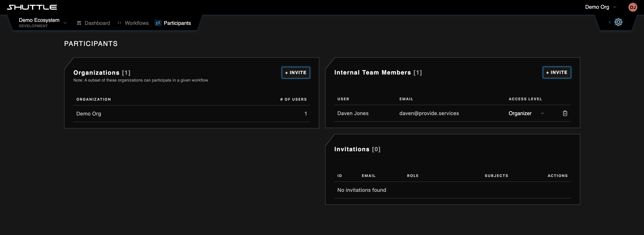Click the # OF USERS column header
Screen dimensions: 644x235
(293, 99)
